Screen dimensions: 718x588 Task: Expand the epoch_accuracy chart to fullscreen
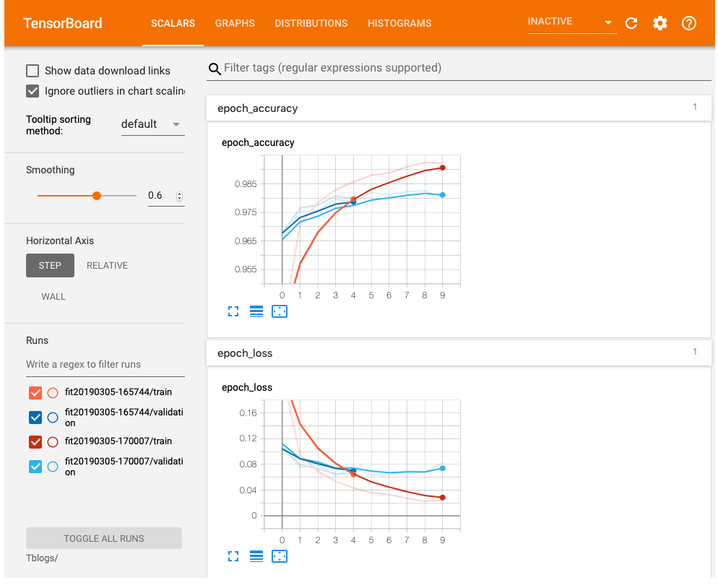click(233, 311)
